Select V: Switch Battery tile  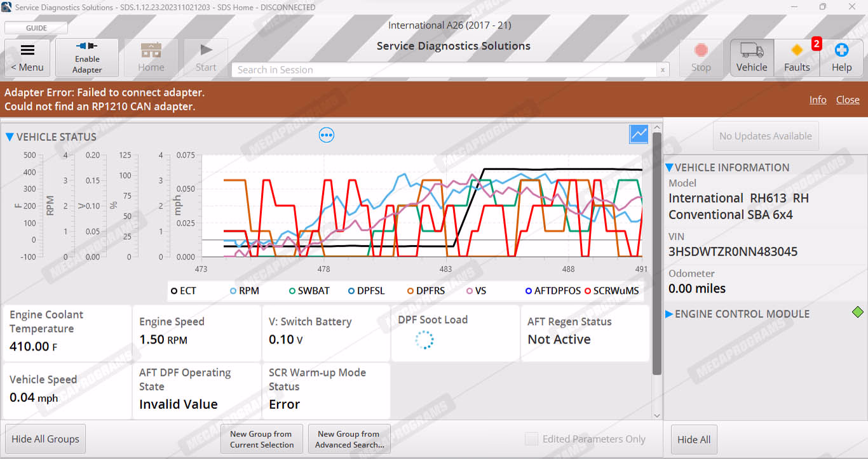click(x=326, y=333)
